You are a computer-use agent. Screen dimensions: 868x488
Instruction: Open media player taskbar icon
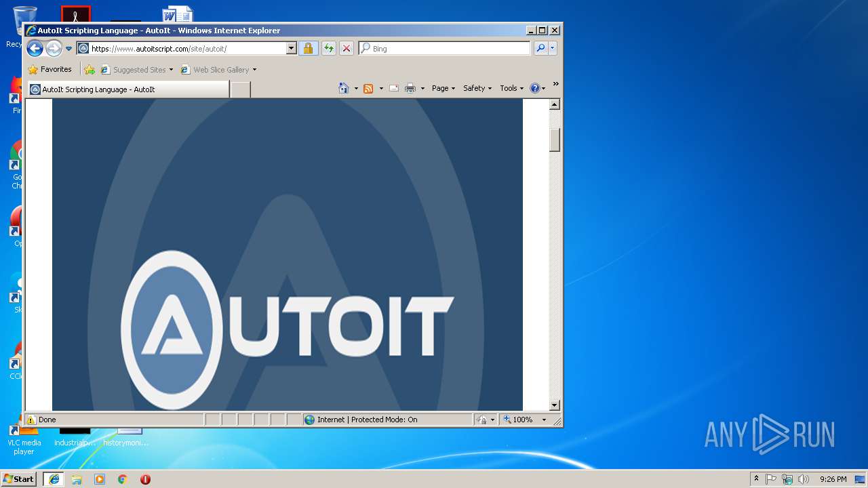click(100, 479)
